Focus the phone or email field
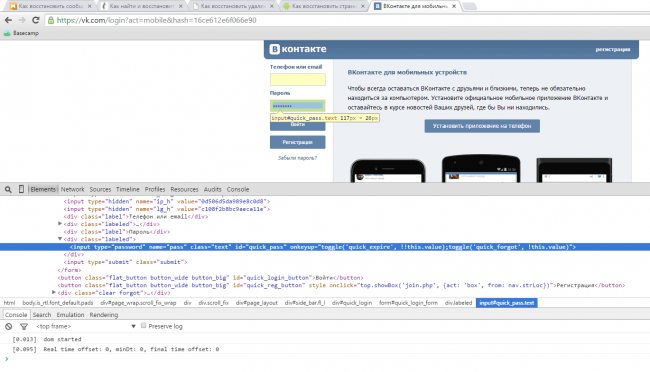This screenshot has height=372, width=650. (x=298, y=79)
